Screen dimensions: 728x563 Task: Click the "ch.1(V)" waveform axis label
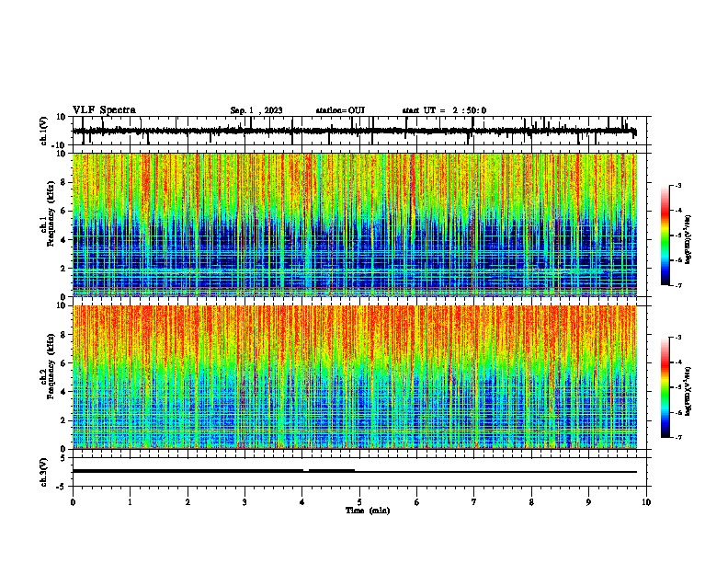tap(44, 131)
